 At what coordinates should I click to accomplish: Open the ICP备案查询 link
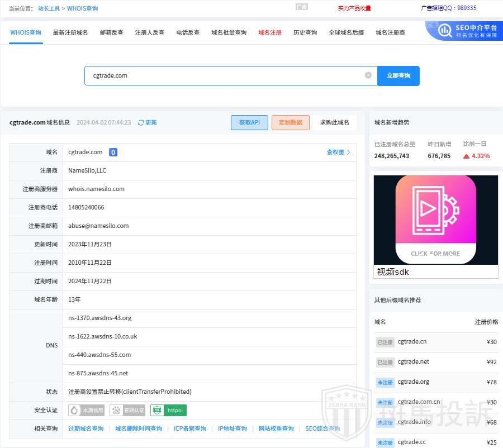coord(190,428)
